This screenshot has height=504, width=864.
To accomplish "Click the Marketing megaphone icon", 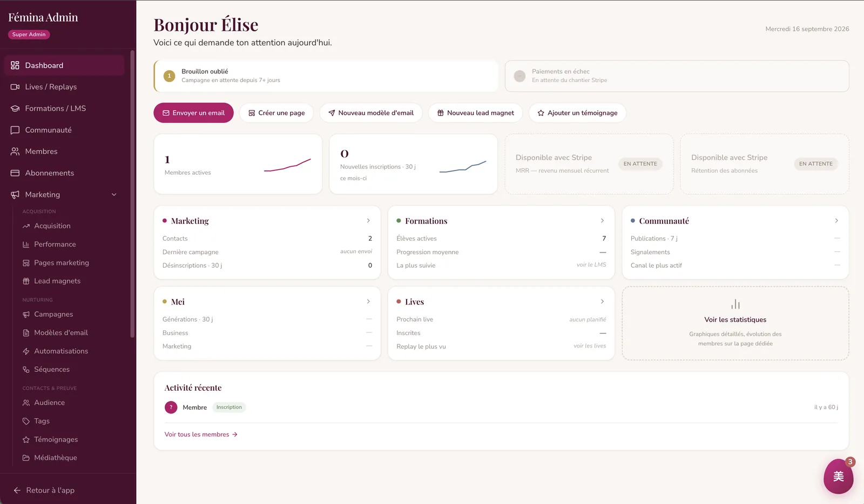I will pyautogui.click(x=15, y=195).
